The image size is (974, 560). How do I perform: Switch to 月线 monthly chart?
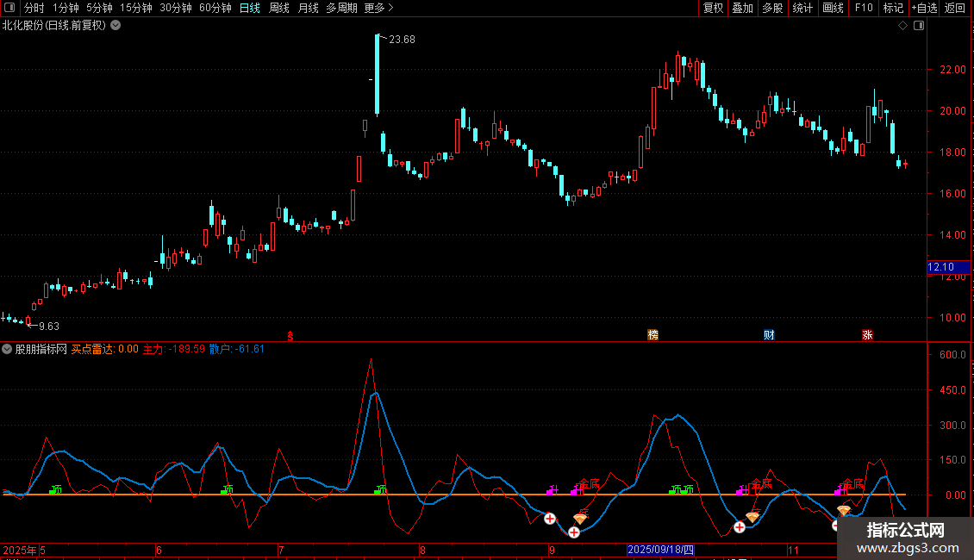tap(308, 8)
